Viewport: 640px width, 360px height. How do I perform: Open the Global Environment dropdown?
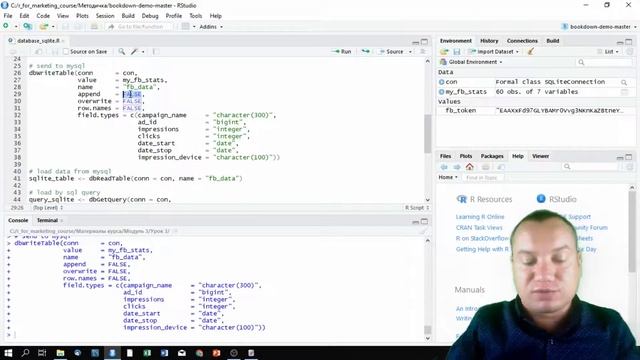[471, 62]
